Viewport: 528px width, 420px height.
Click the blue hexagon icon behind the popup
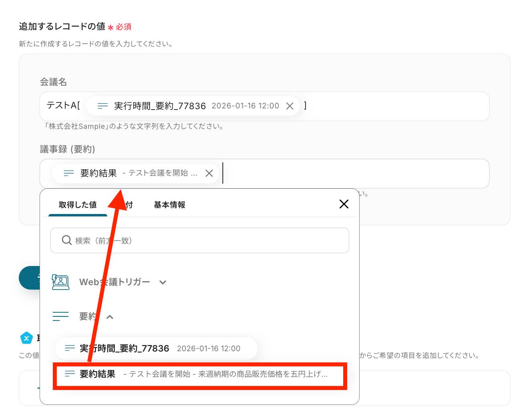26,338
